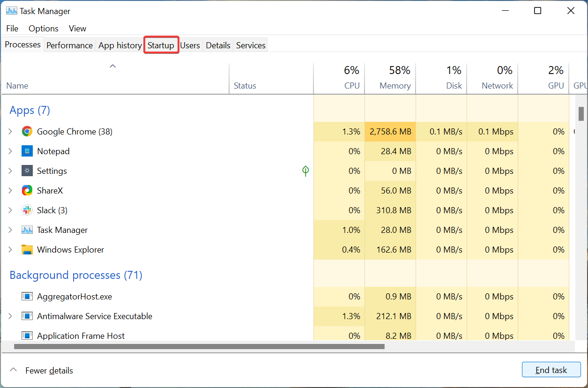Click the AggregatorHost.exe process icon
The image size is (588, 388).
(x=27, y=296)
